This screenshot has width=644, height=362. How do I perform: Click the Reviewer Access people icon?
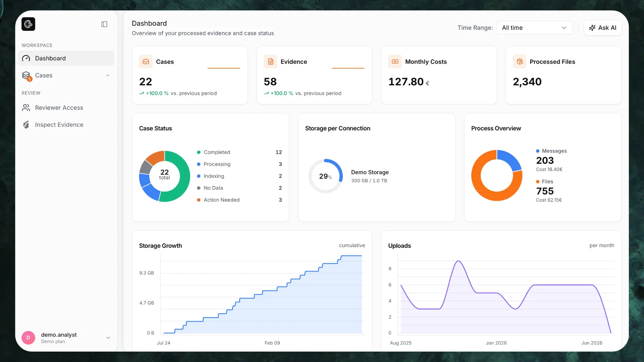pos(26,108)
